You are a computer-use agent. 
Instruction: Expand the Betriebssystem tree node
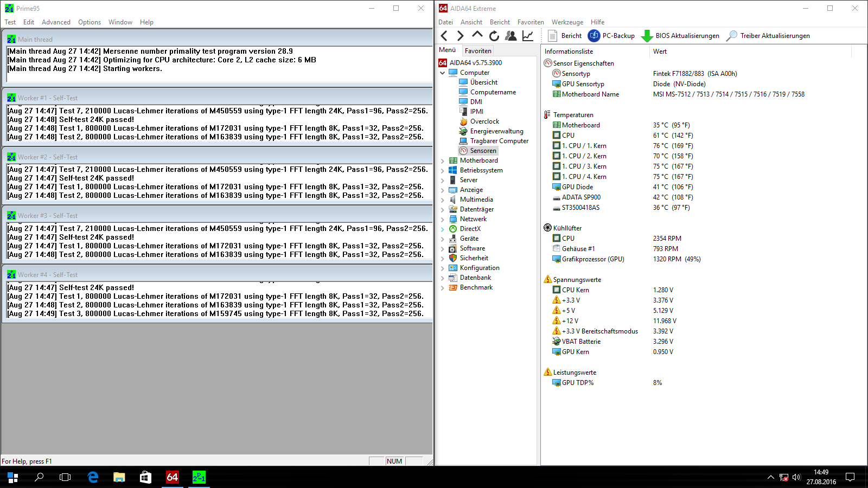[443, 170]
